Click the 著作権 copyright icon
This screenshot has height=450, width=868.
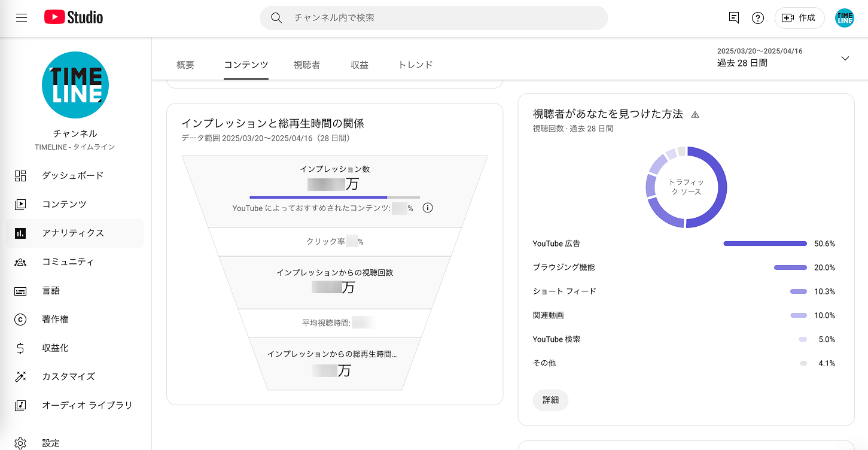pyautogui.click(x=20, y=320)
